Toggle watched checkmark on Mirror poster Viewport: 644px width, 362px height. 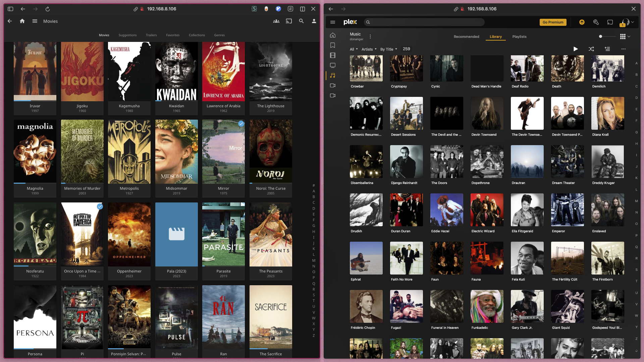pos(241,124)
